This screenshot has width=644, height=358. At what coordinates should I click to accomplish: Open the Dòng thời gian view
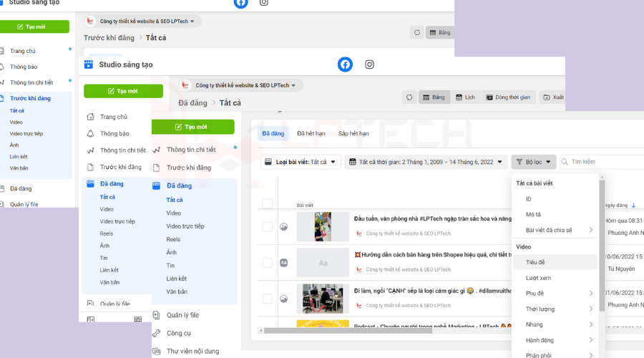pos(508,97)
